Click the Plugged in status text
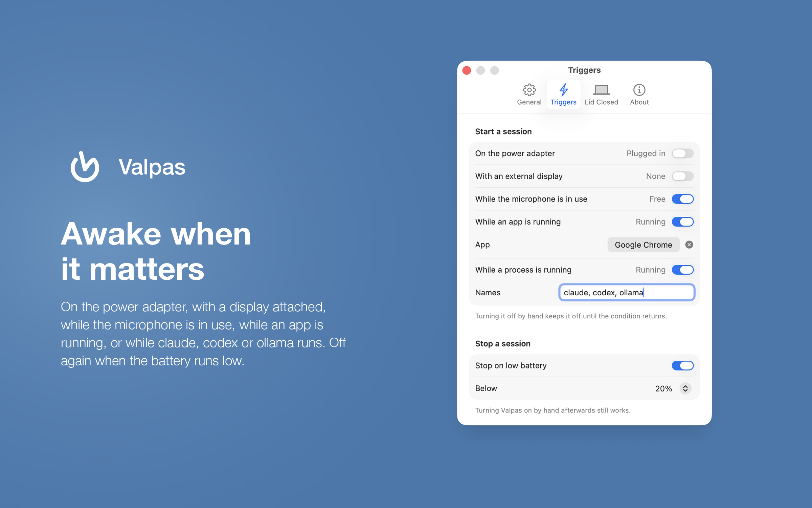This screenshot has width=812, height=508. point(646,153)
